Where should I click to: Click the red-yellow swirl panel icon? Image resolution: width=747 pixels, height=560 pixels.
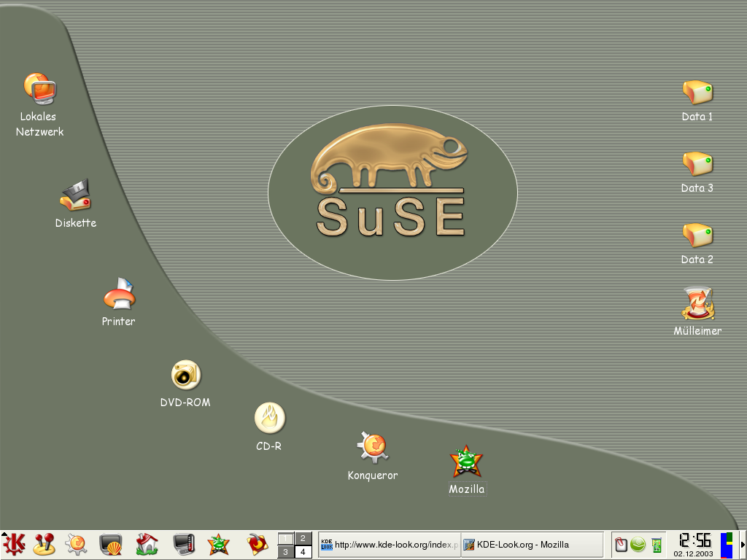(258, 544)
